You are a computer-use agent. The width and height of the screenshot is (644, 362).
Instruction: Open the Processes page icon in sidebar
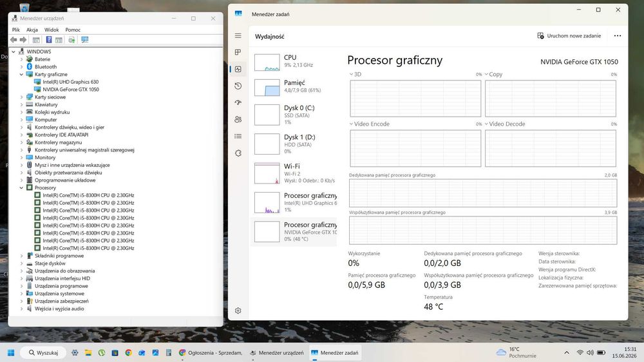(238, 52)
